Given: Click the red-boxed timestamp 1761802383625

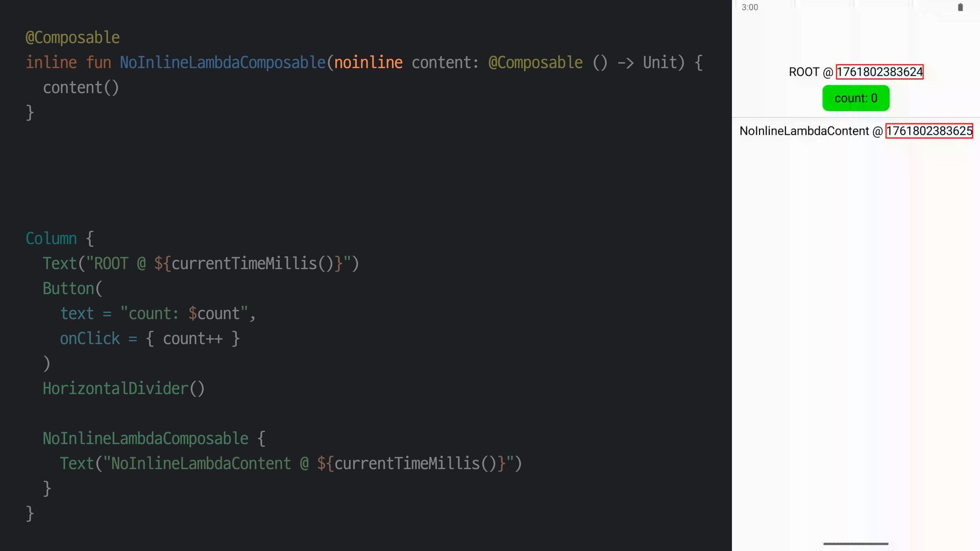Looking at the screenshot, I should [x=929, y=131].
